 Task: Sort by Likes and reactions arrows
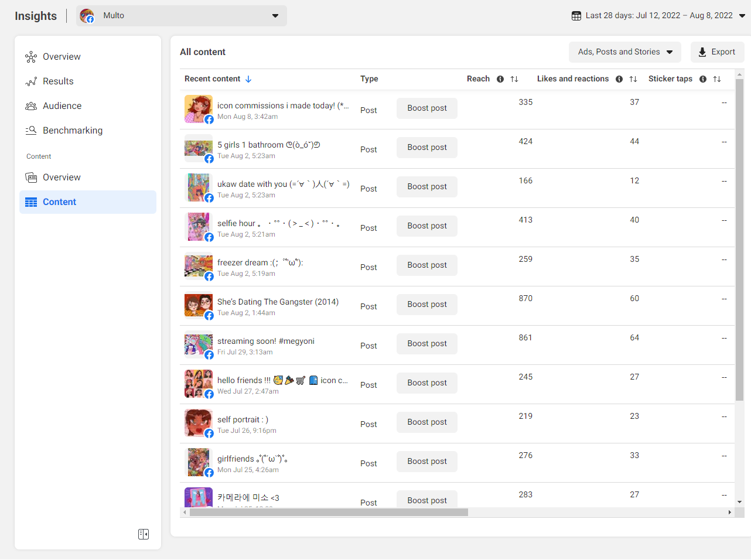[633, 79]
